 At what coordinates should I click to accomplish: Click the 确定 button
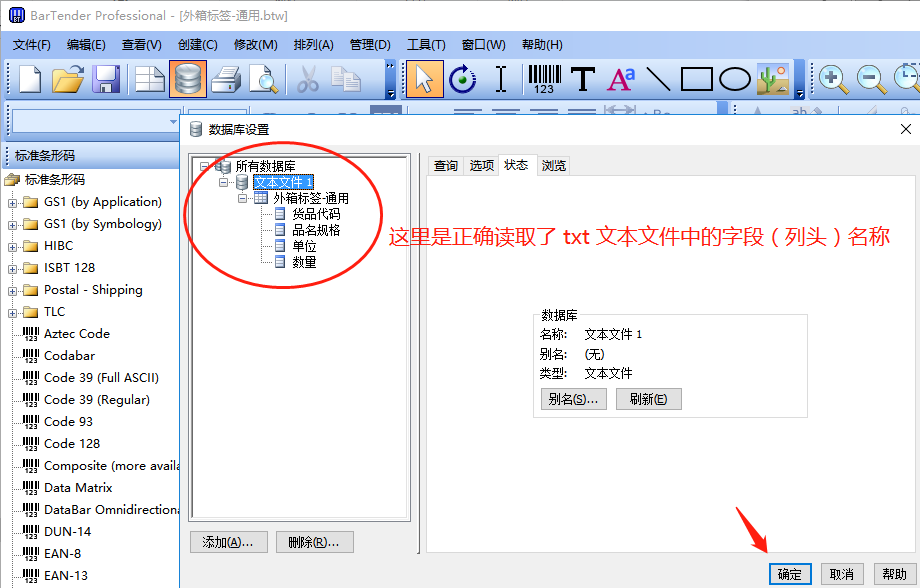coord(790,574)
